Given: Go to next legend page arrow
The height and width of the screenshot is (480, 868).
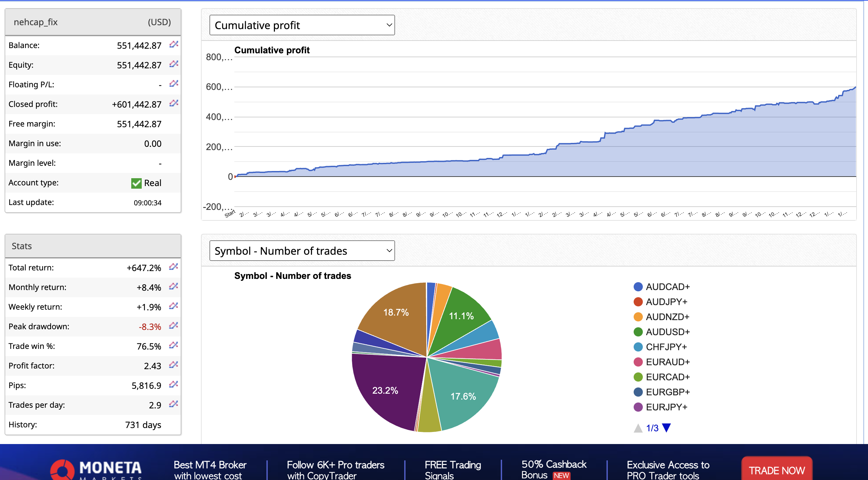Looking at the screenshot, I should coord(666,428).
